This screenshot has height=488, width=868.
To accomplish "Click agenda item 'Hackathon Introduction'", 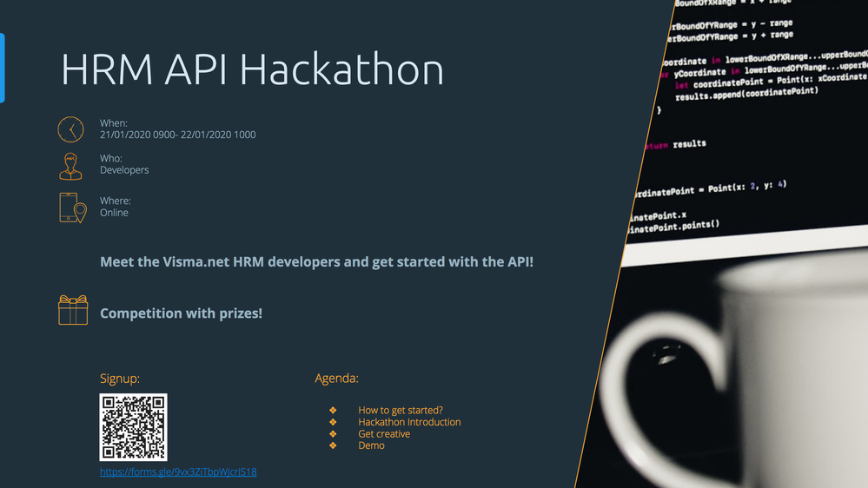I will coord(409,422).
